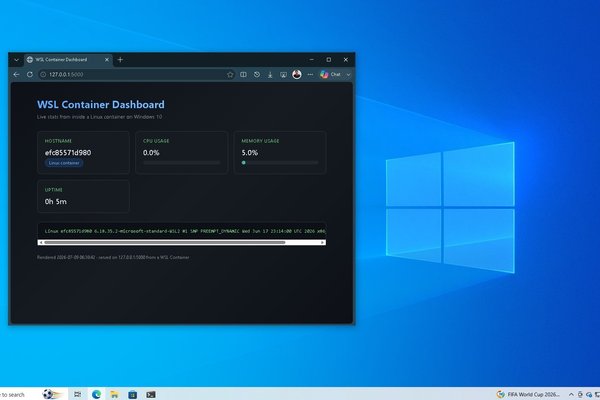This screenshot has width=600, height=400.
Task: Open File Explorer from the taskbar
Action: tap(114, 394)
